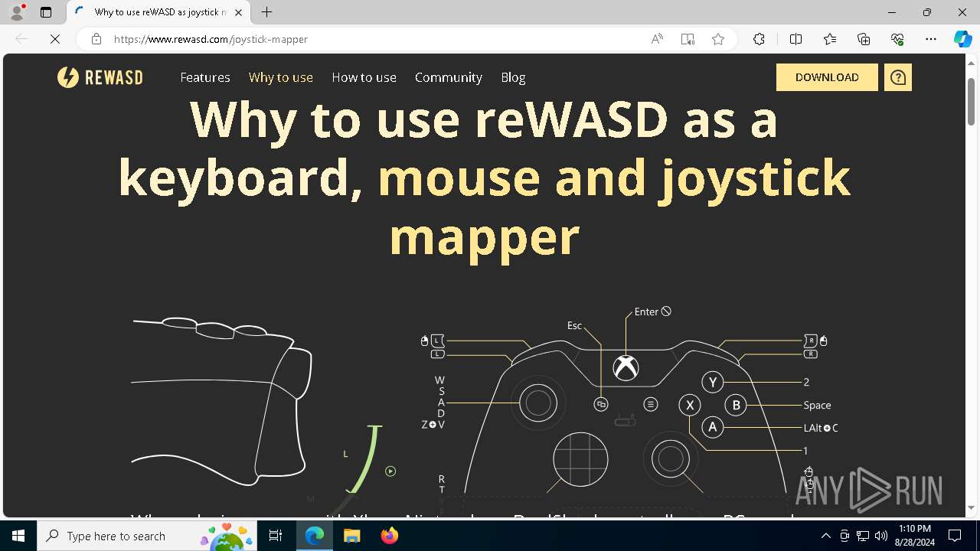Enter Immersive Reader from address bar
Screen dimensions: 980x551
pos(688,39)
